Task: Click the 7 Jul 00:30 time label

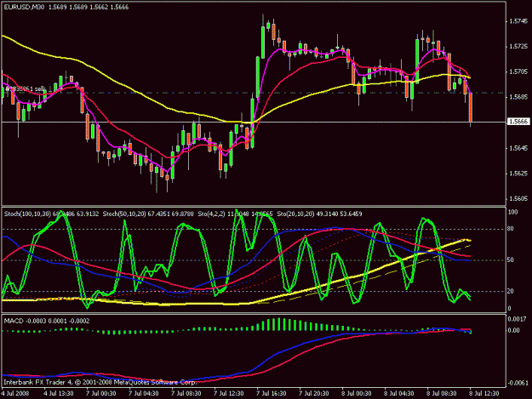Action: click(100, 394)
